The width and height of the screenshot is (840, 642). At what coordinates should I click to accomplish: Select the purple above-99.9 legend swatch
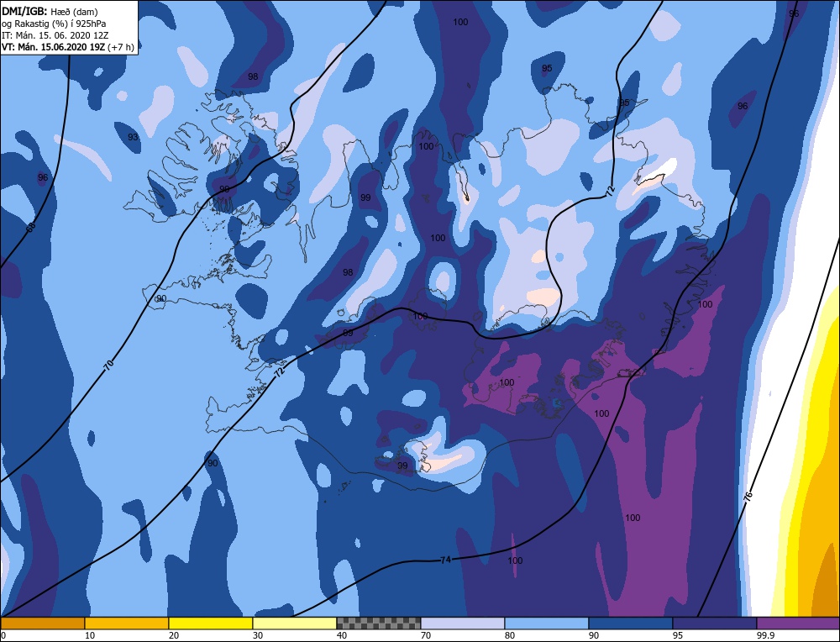pyautogui.click(x=798, y=623)
